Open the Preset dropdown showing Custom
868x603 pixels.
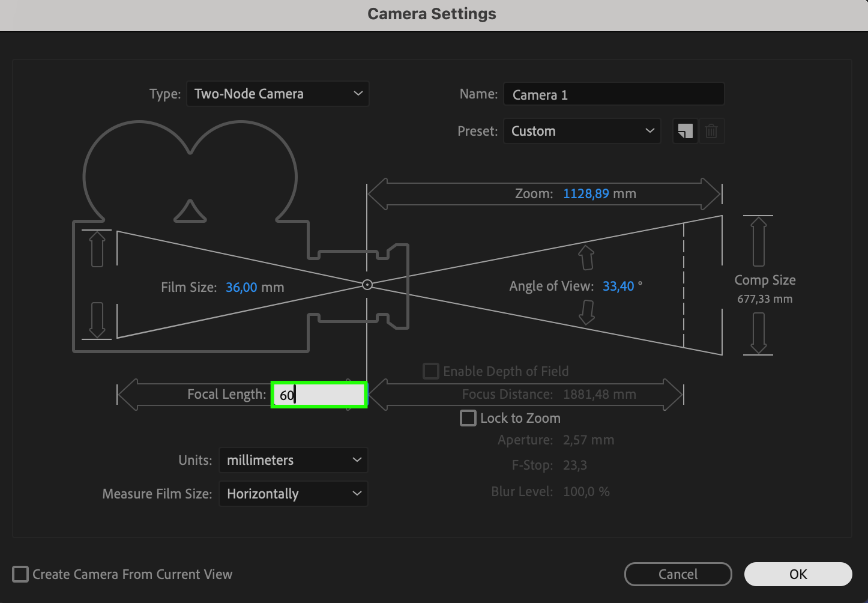coord(582,131)
